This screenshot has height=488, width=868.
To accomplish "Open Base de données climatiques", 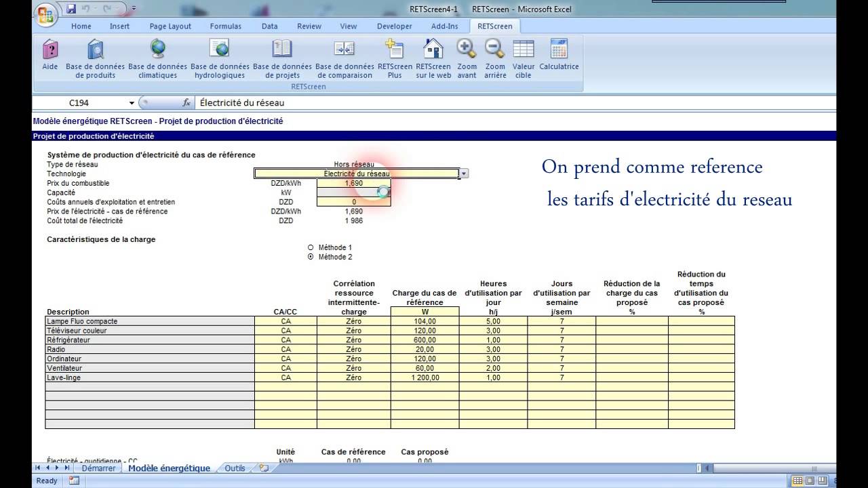I will tap(157, 58).
